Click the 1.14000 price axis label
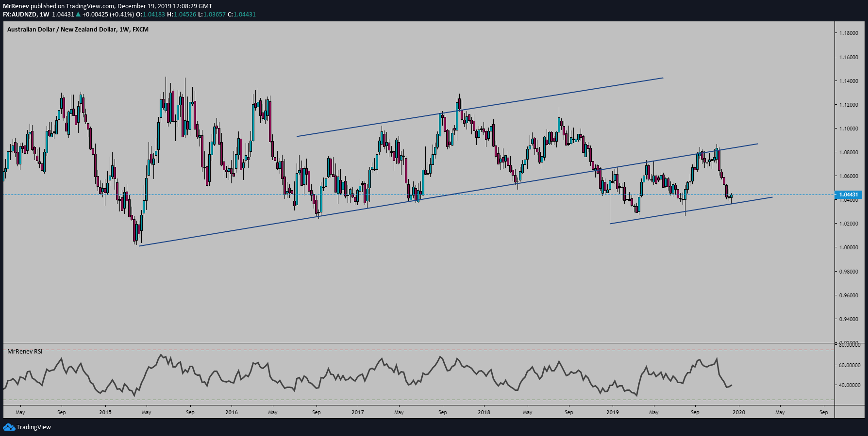This screenshot has height=436, width=868. tap(849, 81)
